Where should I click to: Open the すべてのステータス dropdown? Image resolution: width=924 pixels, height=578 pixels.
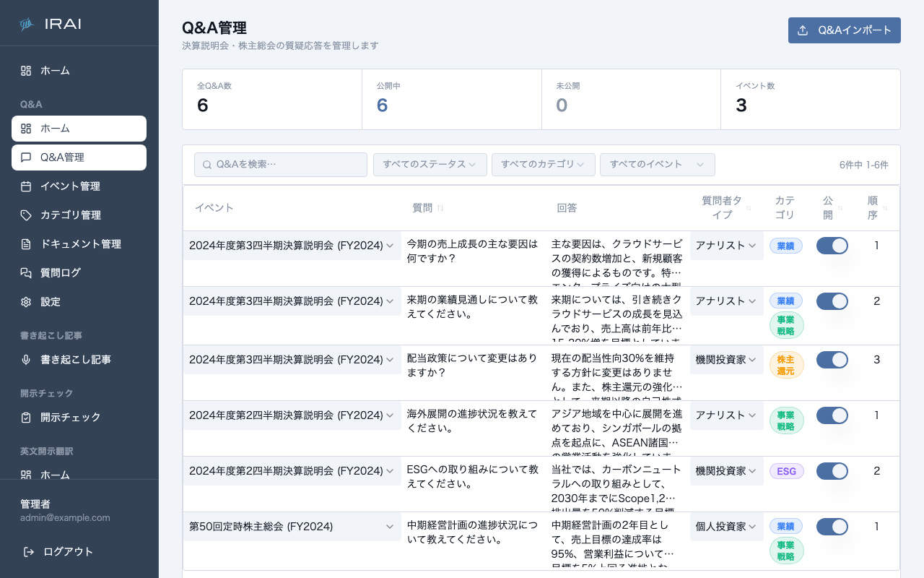[x=430, y=165]
